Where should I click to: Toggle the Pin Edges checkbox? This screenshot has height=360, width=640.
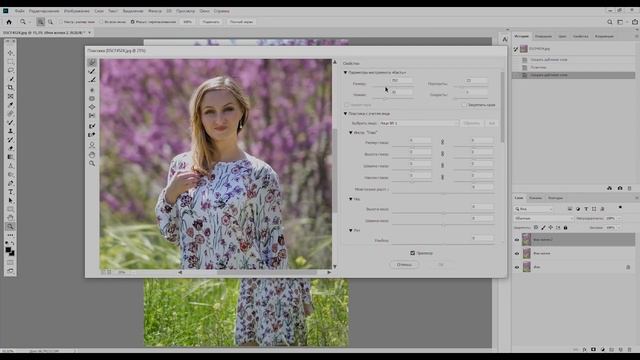pos(464,105)
